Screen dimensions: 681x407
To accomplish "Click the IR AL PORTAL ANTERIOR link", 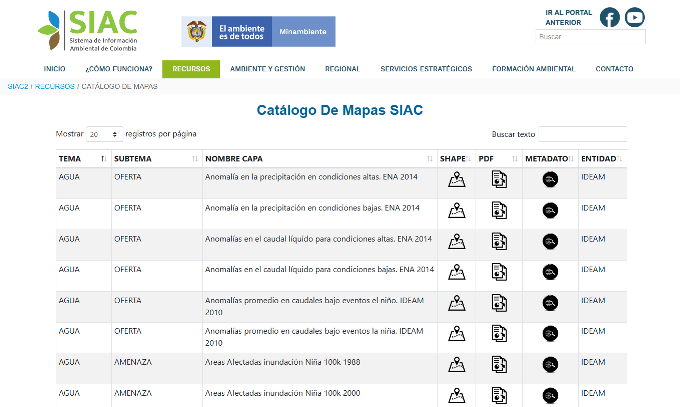I will click(569, 17).
